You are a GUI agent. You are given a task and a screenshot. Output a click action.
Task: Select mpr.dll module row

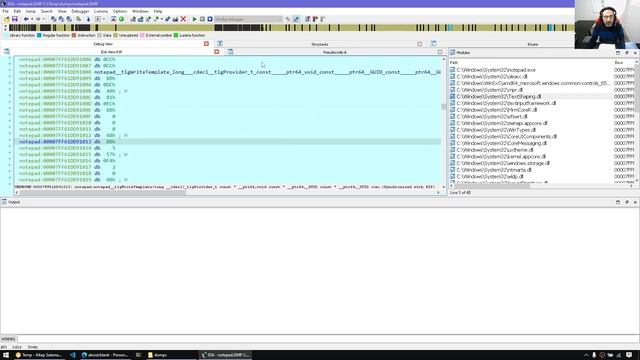tap(543, 90)
